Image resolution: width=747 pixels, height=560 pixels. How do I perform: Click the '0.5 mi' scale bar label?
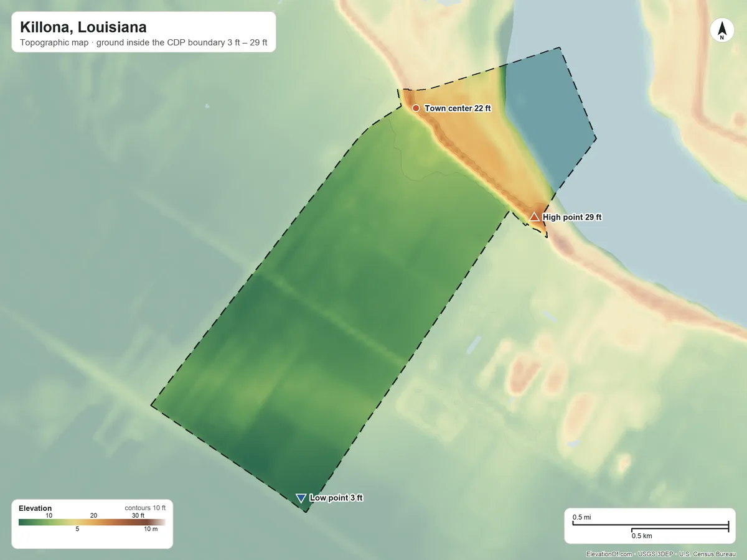coord(581,517)
